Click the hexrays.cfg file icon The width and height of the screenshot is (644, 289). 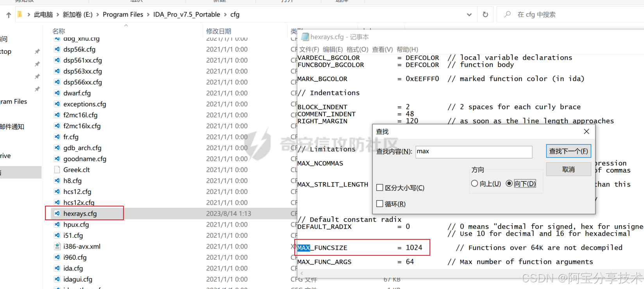pos(57,214)
